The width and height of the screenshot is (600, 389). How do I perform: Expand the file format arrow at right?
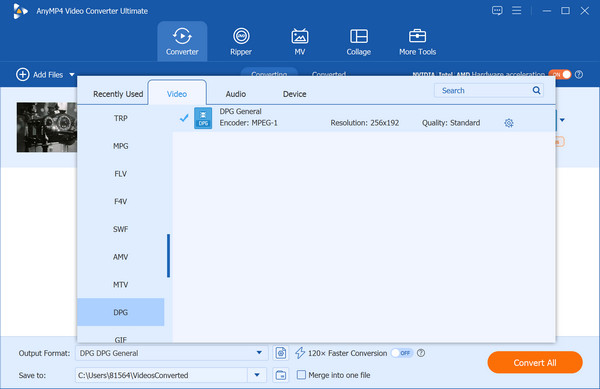click(x=562, y=120)
